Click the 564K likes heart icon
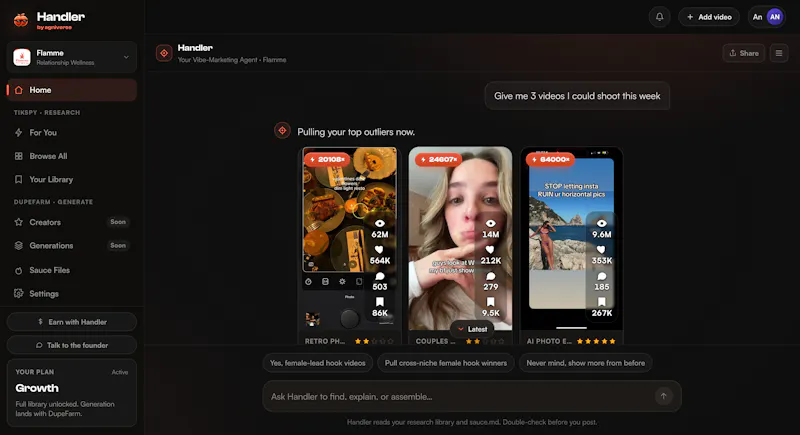This screenshot has height=435, width=800. point(379,250)
